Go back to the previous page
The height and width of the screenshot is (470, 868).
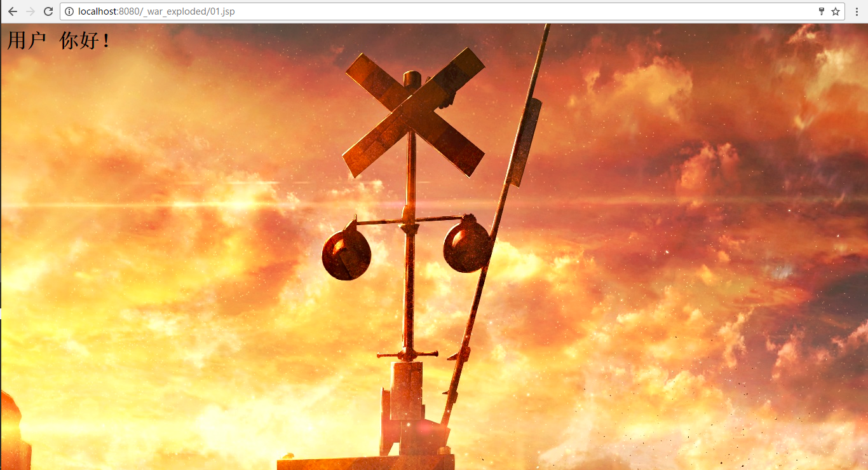click(x=12, y=11)
